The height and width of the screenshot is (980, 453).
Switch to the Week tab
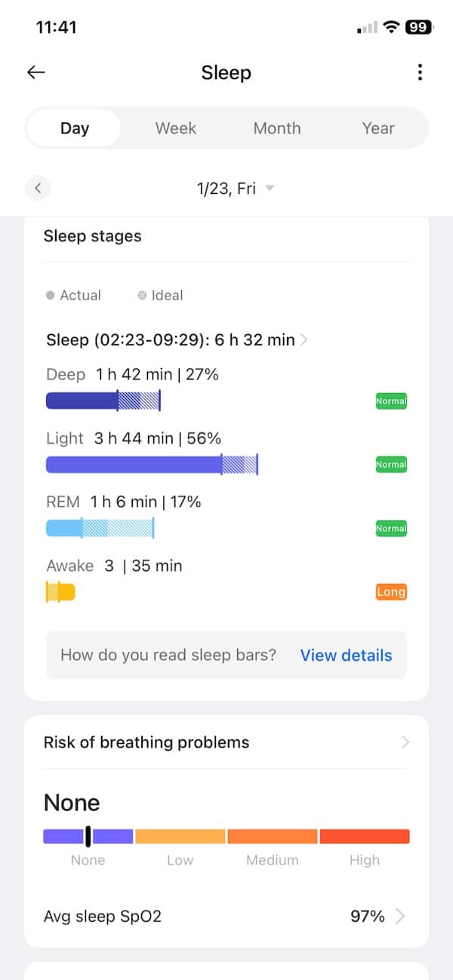176,128
